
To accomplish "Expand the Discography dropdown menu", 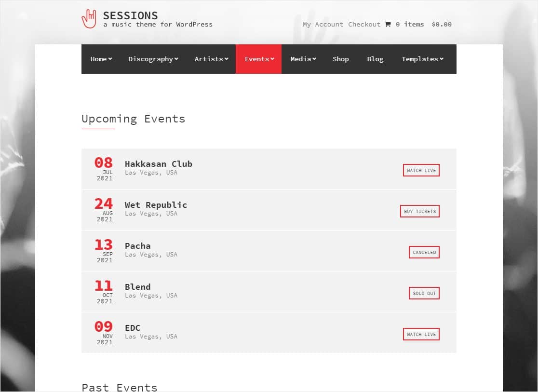I will pyautogui.click(x=153, y=59).
